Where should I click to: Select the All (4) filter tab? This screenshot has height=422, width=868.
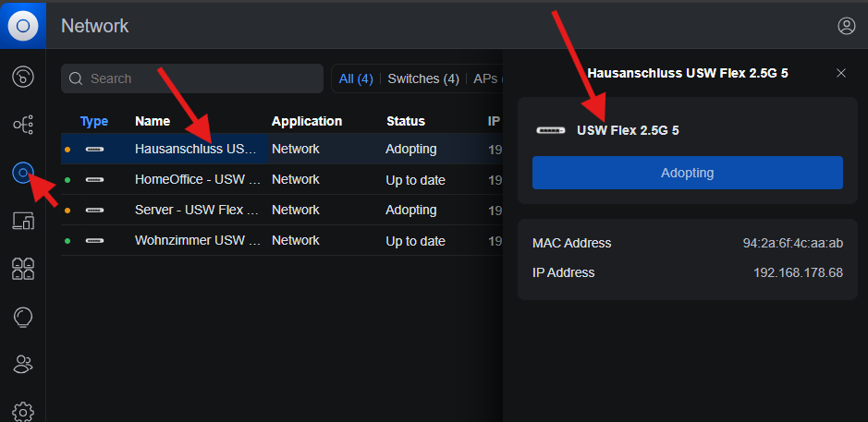356,78
